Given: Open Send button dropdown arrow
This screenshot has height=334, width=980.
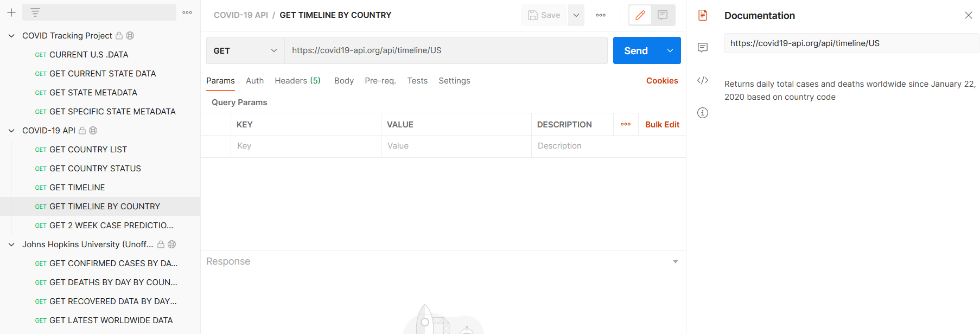Looking at the screenshot, I should [x=670, y=50].
